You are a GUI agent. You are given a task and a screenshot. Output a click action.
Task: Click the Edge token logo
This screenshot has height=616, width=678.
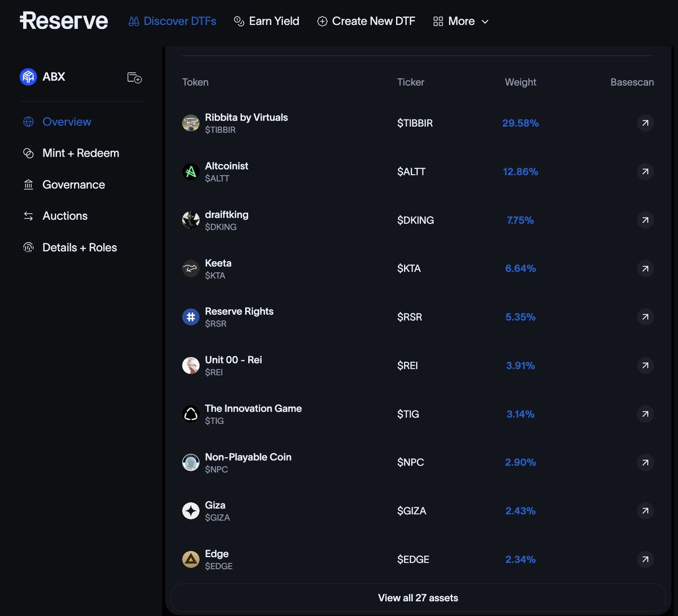[x=191, y=559]
